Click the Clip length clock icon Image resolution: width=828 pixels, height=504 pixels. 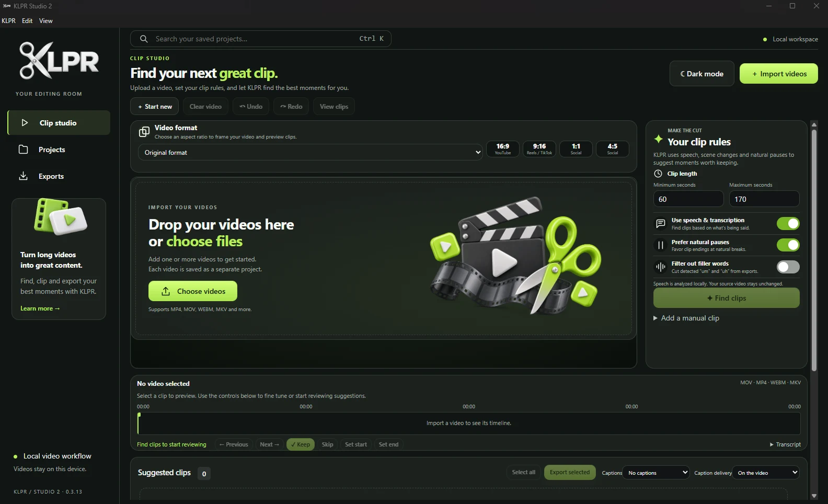658,174
